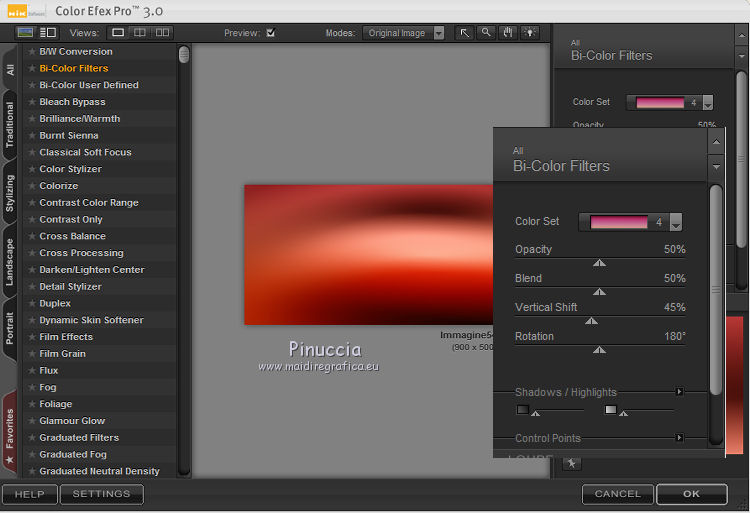Open the Color Set dropdown in enlarged panel
750x513 pixels.
[675, 222]
